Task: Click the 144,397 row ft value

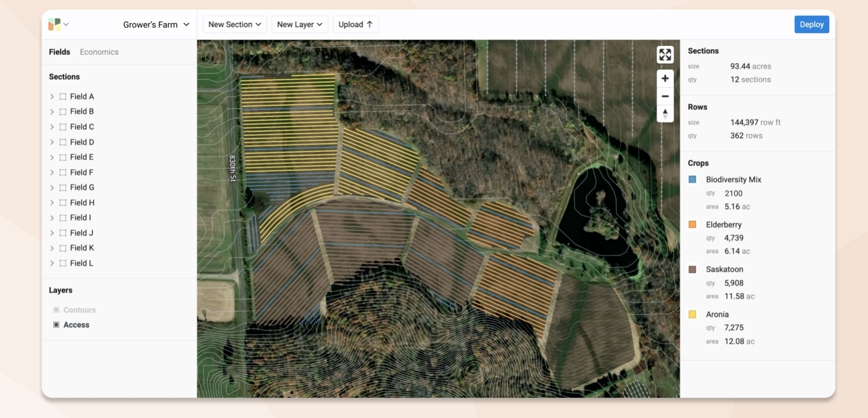Action: tap(756, 122)
